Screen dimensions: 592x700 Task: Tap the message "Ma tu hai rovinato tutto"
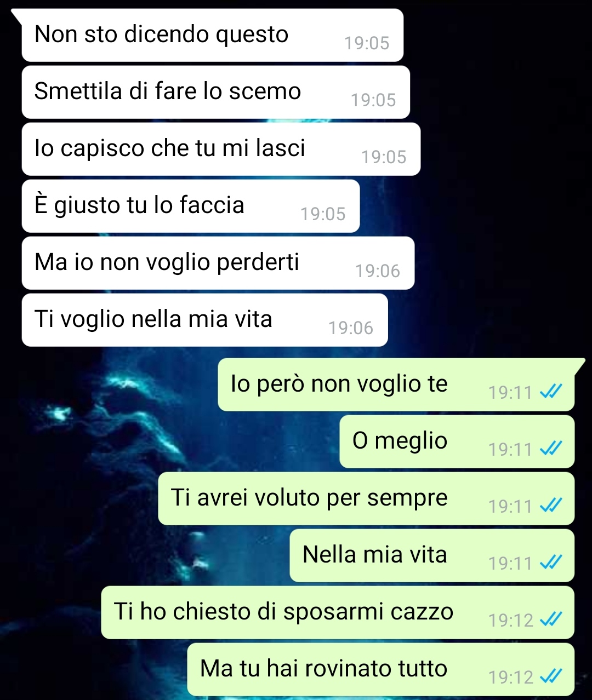click(x=381, y=669)
